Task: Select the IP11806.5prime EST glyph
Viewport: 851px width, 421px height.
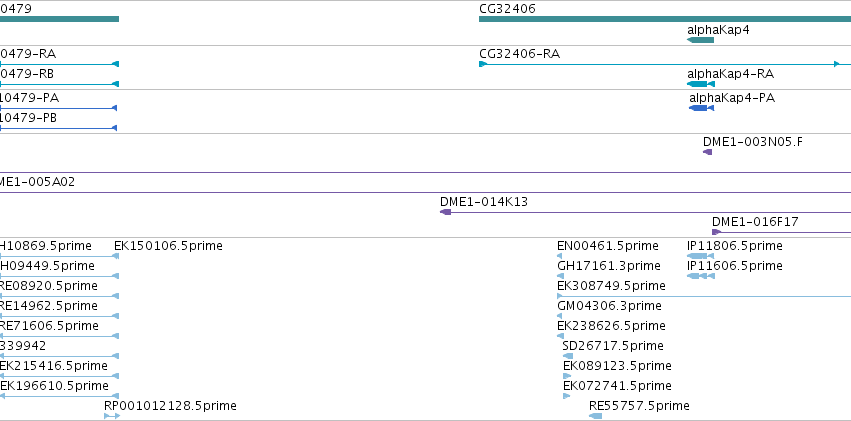Action: [x=700, y=256]
